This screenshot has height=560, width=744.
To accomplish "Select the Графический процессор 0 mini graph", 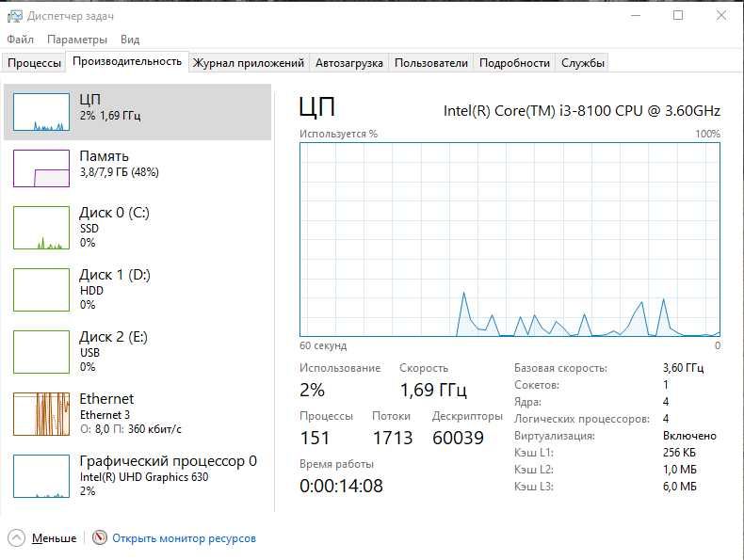I will point(41,476).
